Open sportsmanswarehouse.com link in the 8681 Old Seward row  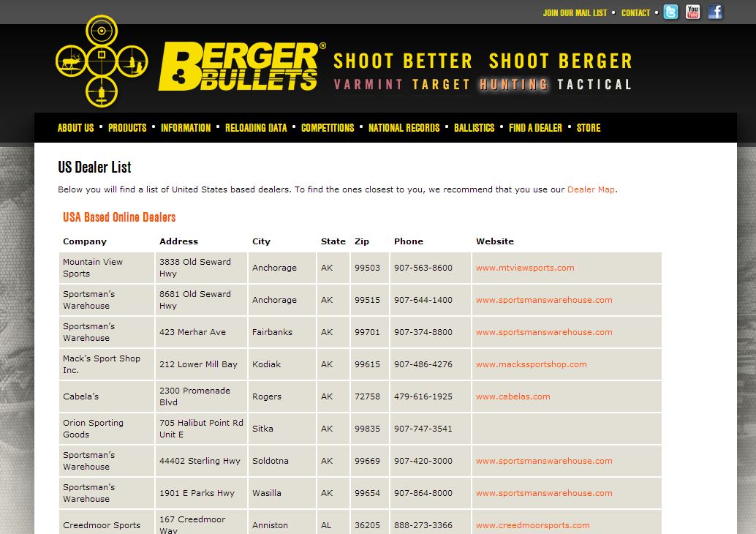(x=544, y=300)
